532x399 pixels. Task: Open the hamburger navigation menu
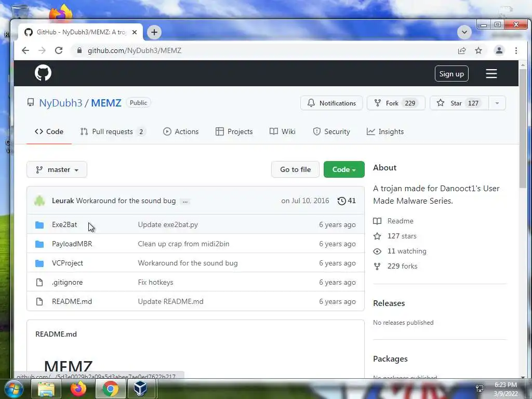click(491, 74)
